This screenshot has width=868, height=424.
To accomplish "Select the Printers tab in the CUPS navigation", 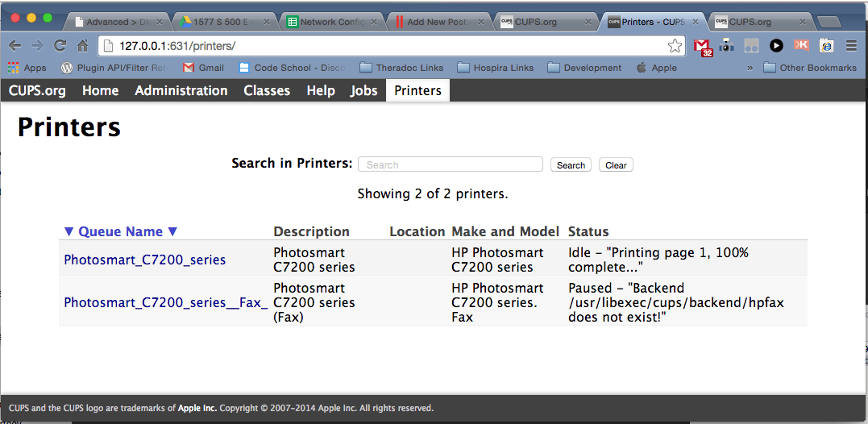I will tap(418, 91).
